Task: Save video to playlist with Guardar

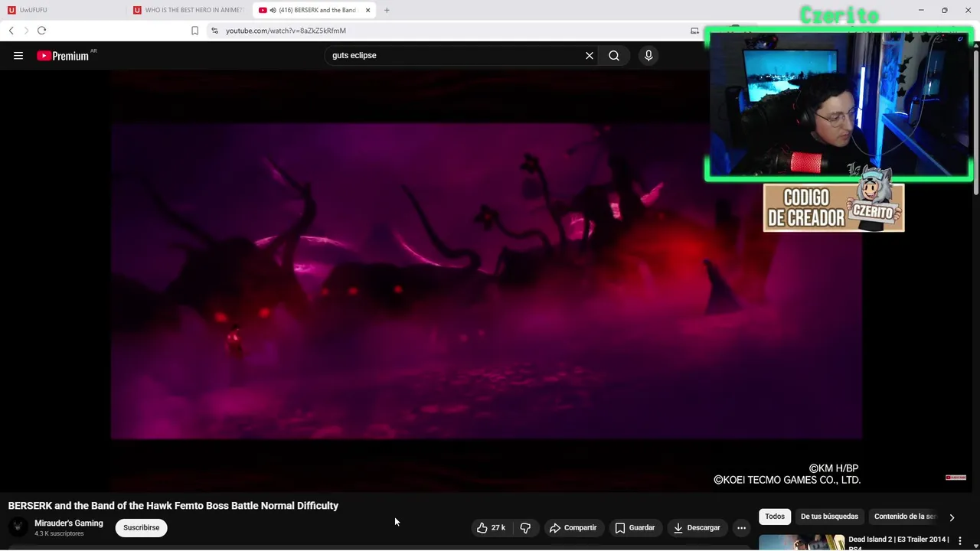Action: pyautogui.click(x=635, y=527)
